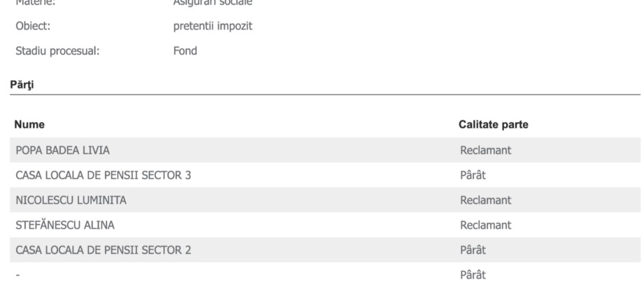644x298 pixels.
Task: Select Reclamant for POPA BADEA LIVIA
Action: click(486, 150)
